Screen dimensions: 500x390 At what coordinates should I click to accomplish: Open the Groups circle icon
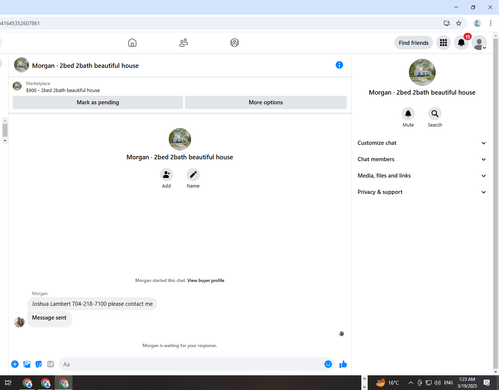pyautogui.click(x=235, y=43)
